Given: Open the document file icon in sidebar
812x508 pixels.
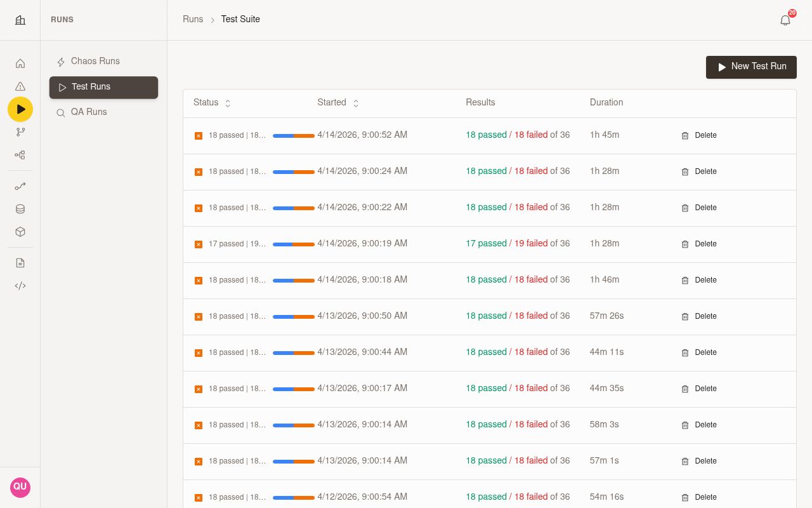Looking at the screenshot, I should point(20,263).
